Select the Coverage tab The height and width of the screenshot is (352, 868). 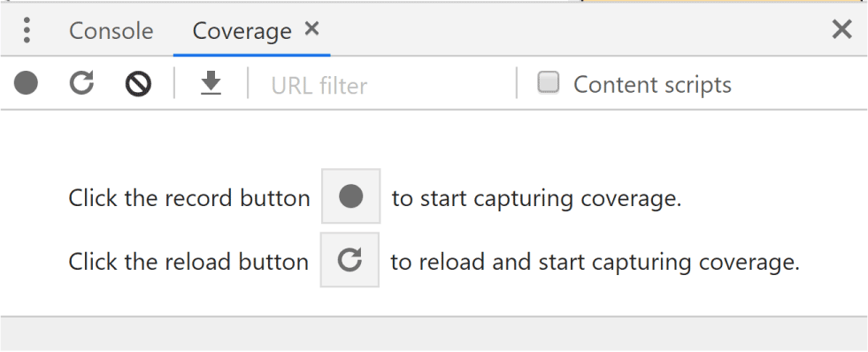pos(242,30)
